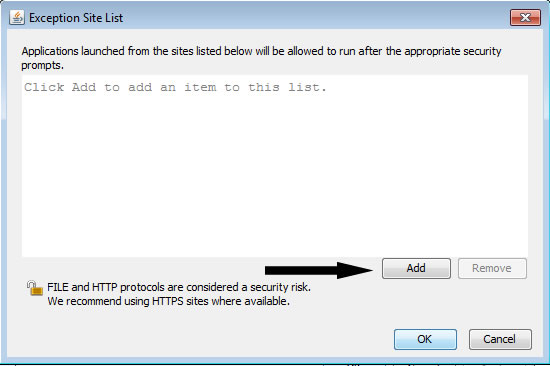The image size is (550, 366).
Task: Add a new site to the list
Action: [x=416, y=268]
